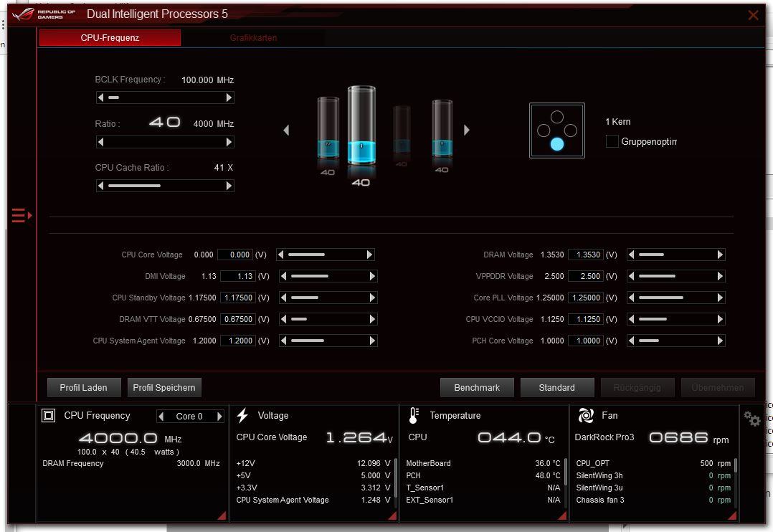
Task: Select the right core circle
Action: tap(570, 130)
